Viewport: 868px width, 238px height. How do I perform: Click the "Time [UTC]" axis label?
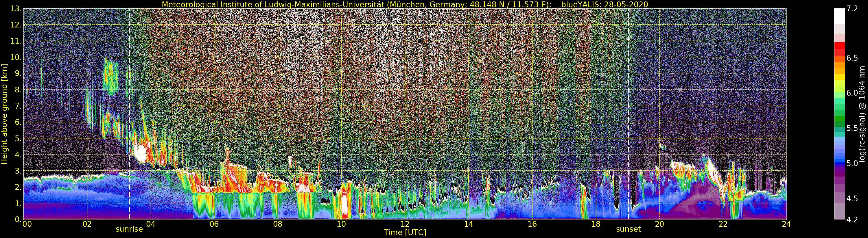pos(405,233)
